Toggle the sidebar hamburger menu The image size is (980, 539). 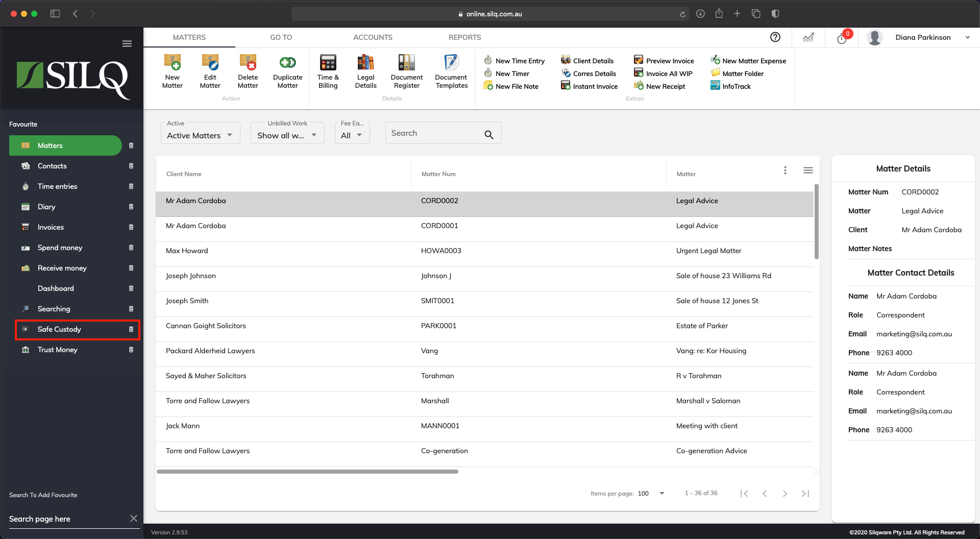pyautogui.click(x=127, y=44)
